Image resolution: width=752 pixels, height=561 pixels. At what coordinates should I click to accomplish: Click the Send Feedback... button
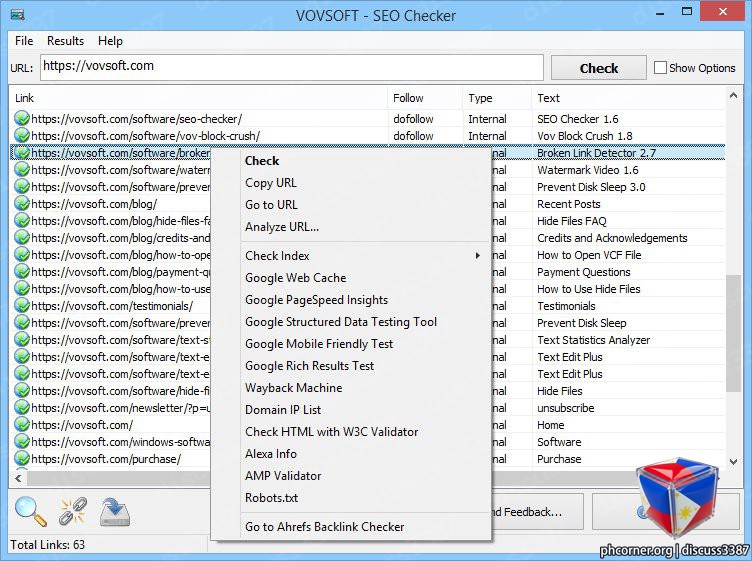tap(536, 512)
